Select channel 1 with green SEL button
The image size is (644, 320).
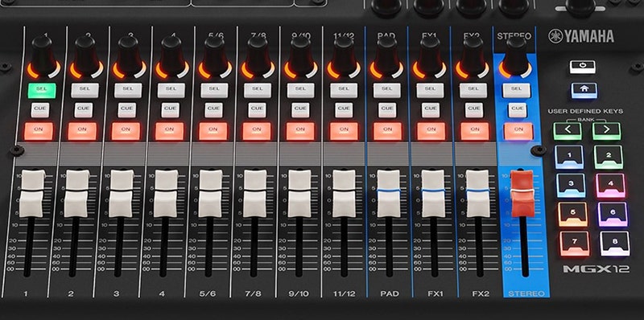pyautogui.click(x=42, y=90)
